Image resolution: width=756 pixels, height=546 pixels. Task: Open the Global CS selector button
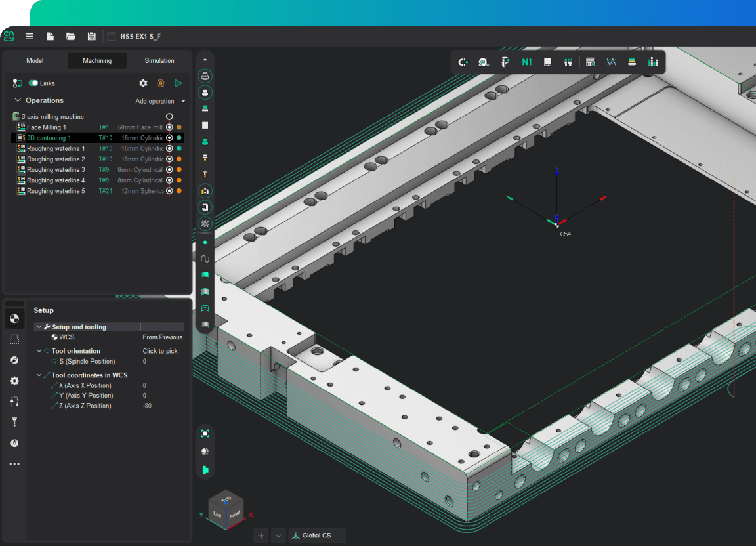pos(317,535)
